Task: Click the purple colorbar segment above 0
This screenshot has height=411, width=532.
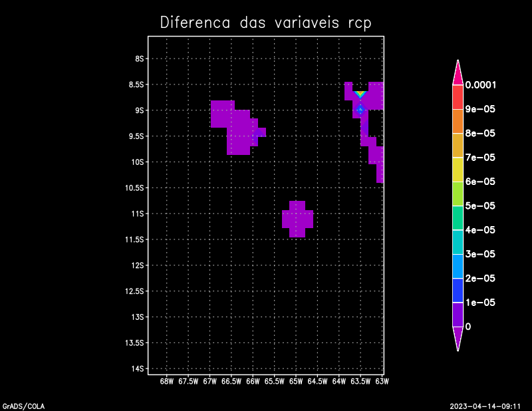Action: point(458,315)
